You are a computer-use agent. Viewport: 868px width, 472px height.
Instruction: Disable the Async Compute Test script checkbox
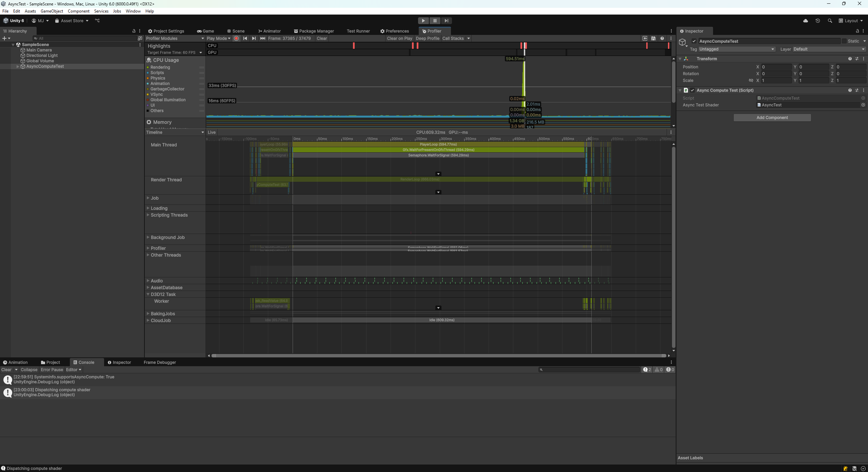click(692, 90)
